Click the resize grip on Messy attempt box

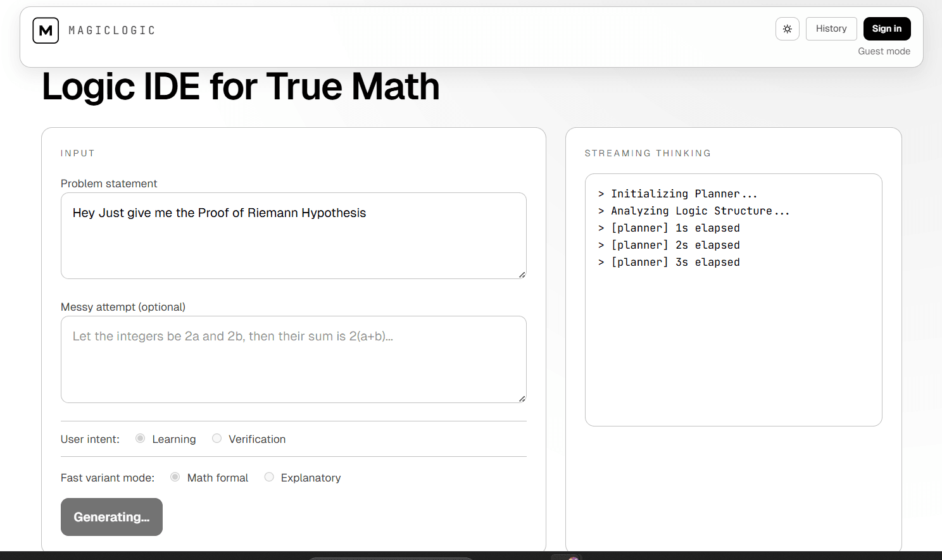(522, 397)
